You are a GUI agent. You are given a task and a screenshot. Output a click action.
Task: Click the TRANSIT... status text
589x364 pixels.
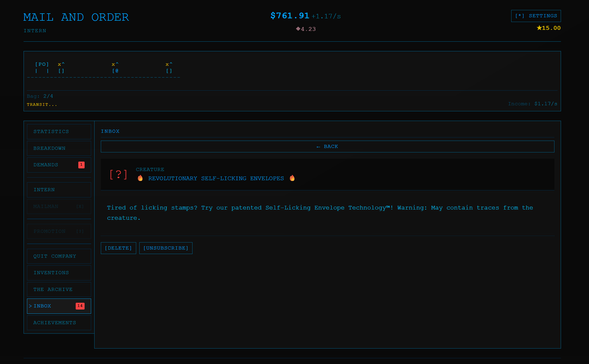click(x=42, y=104)
